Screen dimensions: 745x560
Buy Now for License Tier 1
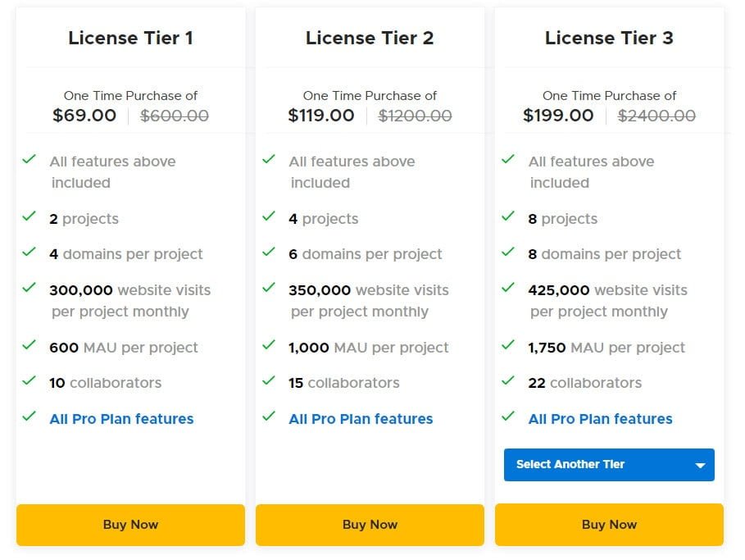pyautogui.click(x=130, y=525)
